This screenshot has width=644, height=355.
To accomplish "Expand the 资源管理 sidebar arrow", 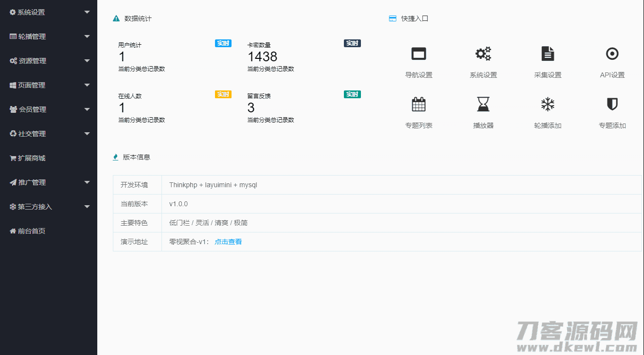I will pos(87,61).
